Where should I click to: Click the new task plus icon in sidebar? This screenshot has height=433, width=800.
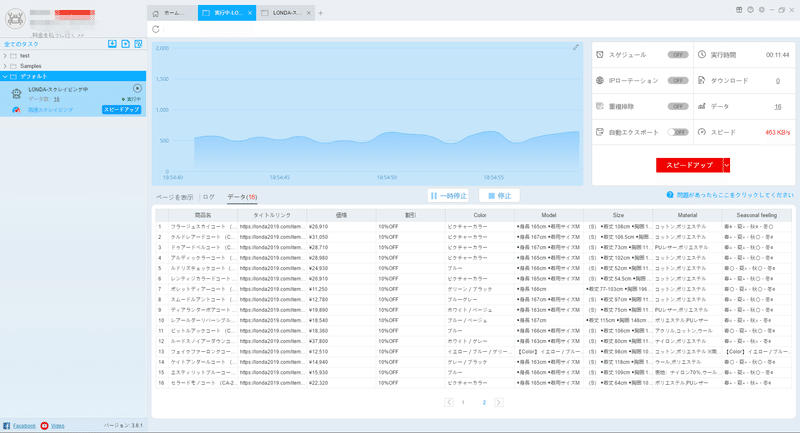pyautogui.click(x=126, y=44)
